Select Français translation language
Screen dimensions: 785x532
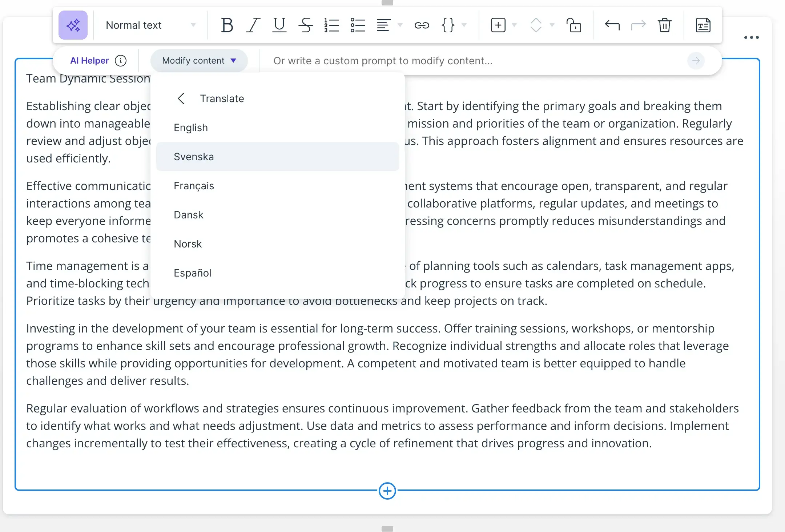[194, 185]
